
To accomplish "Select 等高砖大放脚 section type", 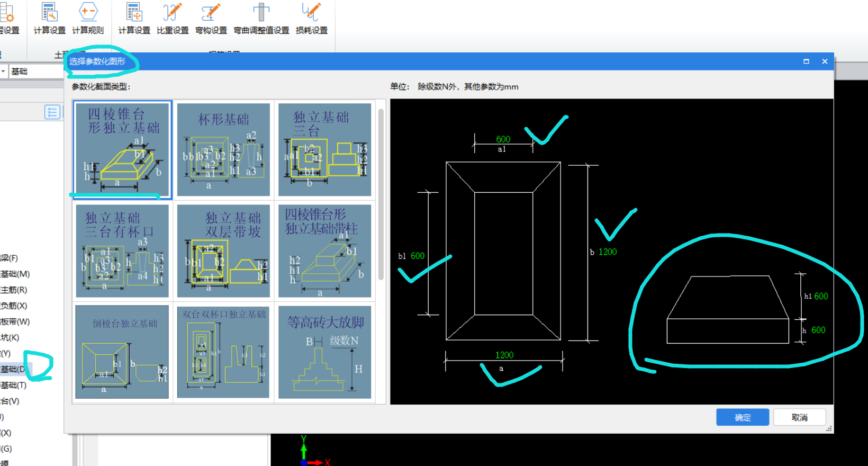I will click(324, 352).
